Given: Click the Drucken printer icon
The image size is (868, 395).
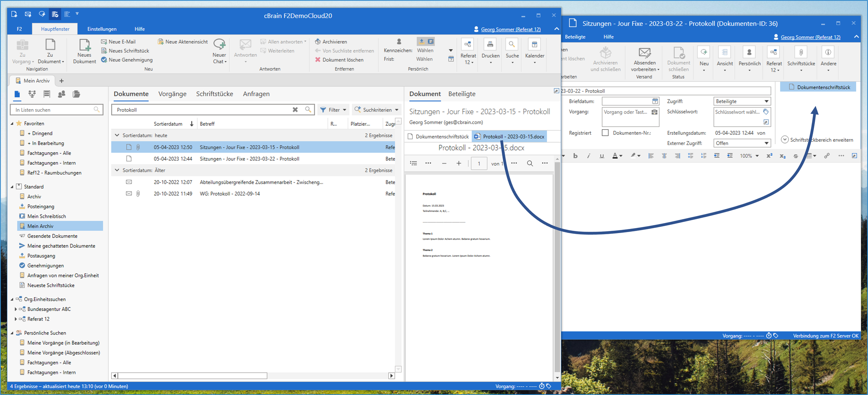Looking at the screenshot, I should (490, 44).
